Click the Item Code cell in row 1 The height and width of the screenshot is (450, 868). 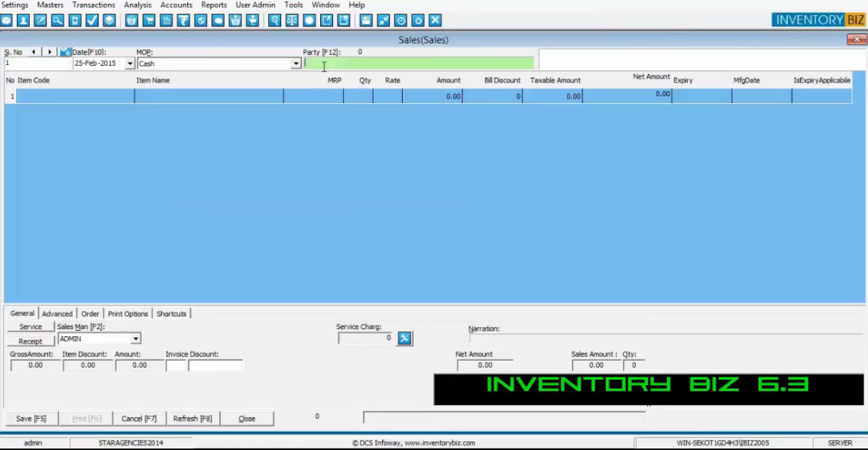[x=76, y=96]
